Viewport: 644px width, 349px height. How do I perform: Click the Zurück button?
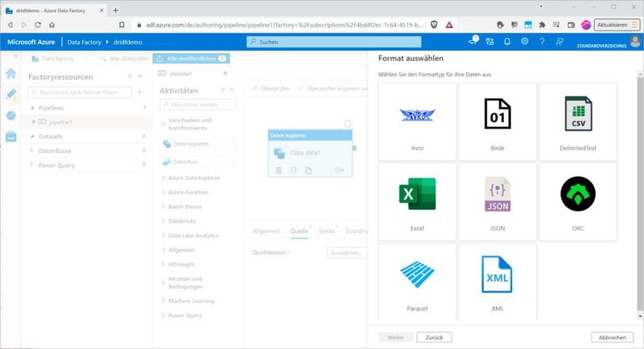pyautogui.click(x=434, y=337)
